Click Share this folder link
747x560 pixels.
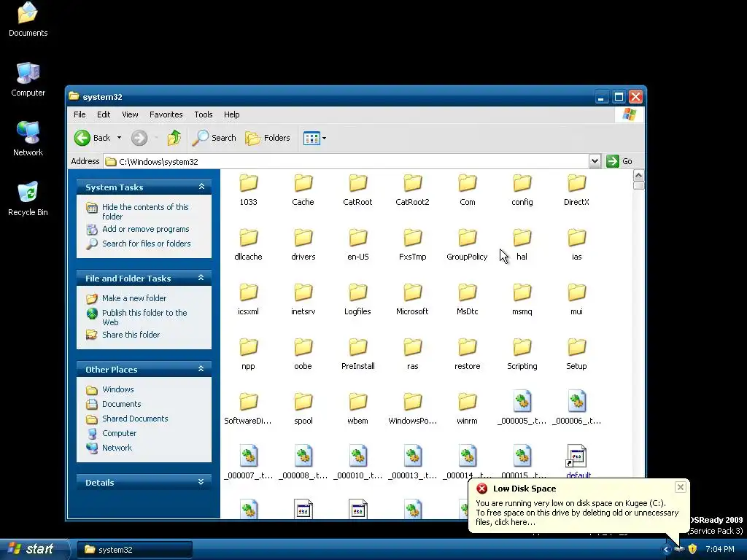(x=131, y=335)
